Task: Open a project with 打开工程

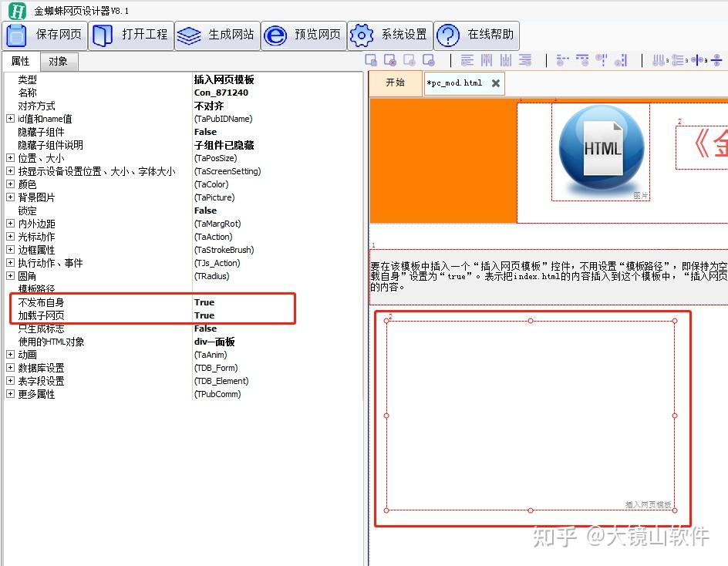Action: (x=131, y=35)
